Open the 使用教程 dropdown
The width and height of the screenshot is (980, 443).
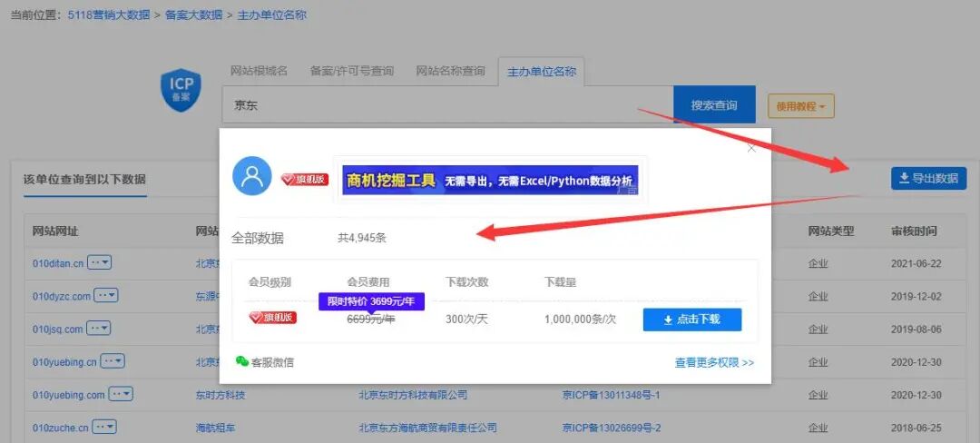(800, 106)
